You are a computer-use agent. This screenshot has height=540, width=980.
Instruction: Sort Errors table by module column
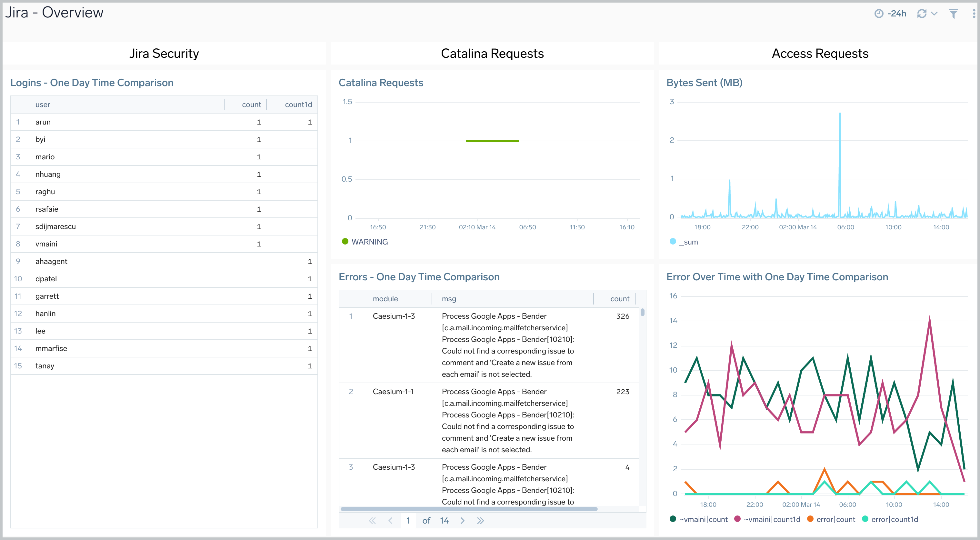[x=385, y=299]
